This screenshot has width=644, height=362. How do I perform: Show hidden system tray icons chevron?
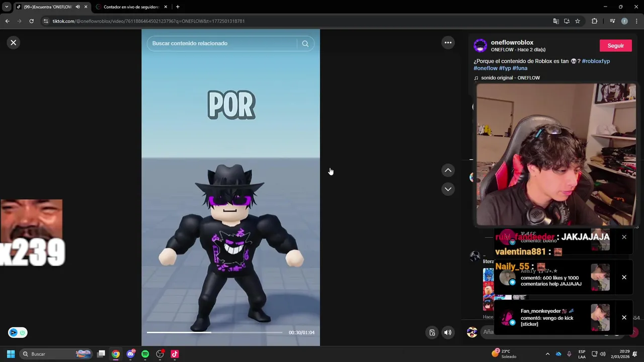(x=547, y=354)
